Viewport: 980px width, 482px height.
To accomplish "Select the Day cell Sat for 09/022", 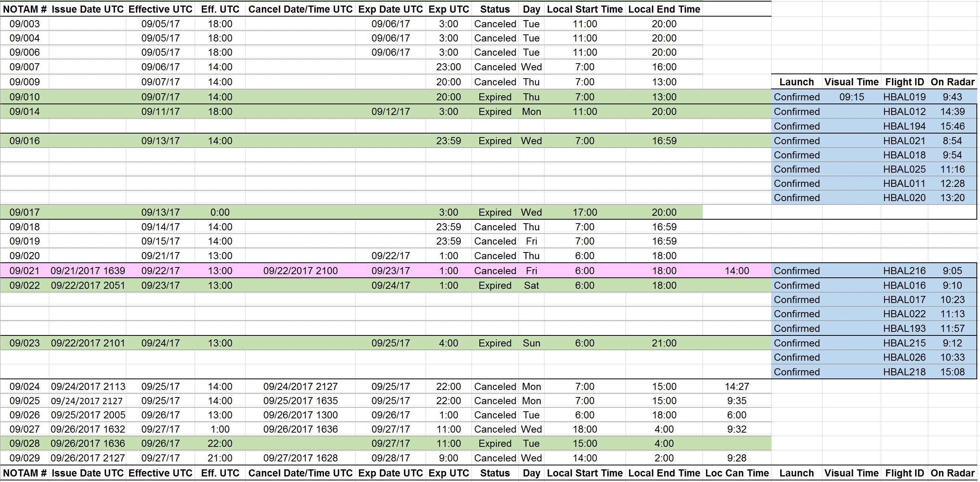I will 531,285.
